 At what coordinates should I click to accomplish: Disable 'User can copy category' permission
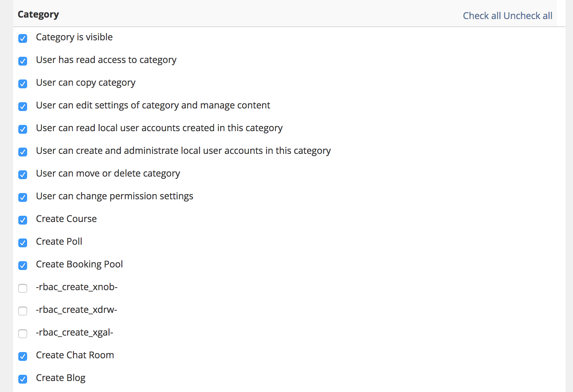point(23,84)
